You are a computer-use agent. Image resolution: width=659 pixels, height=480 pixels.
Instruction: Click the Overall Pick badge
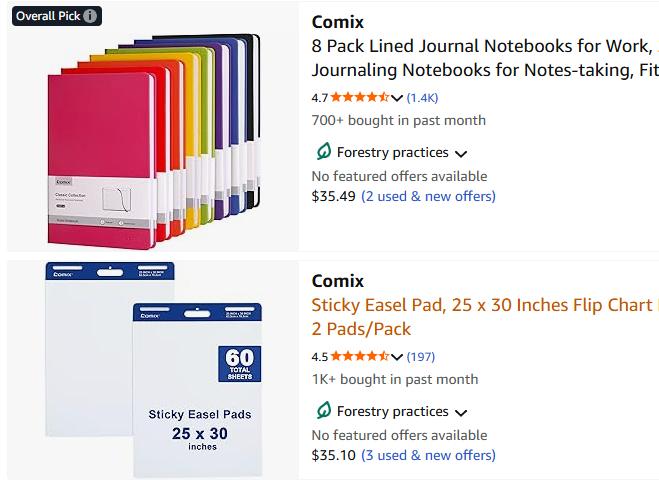point(48,16)
